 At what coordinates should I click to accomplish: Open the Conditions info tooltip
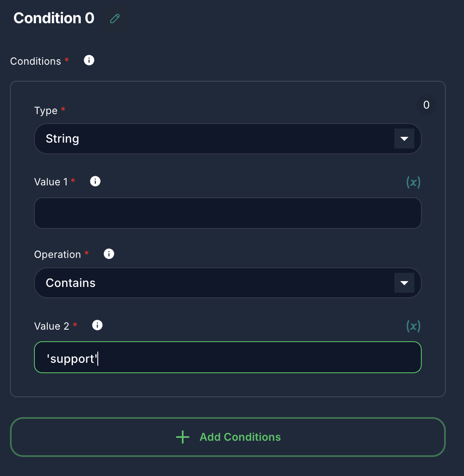[89, 61]
